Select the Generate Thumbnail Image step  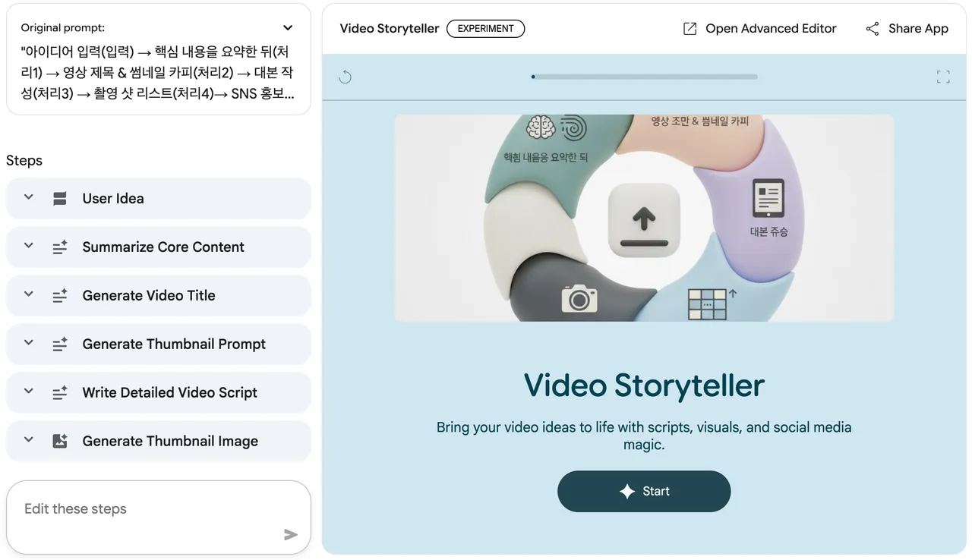[x=170, y=441]
